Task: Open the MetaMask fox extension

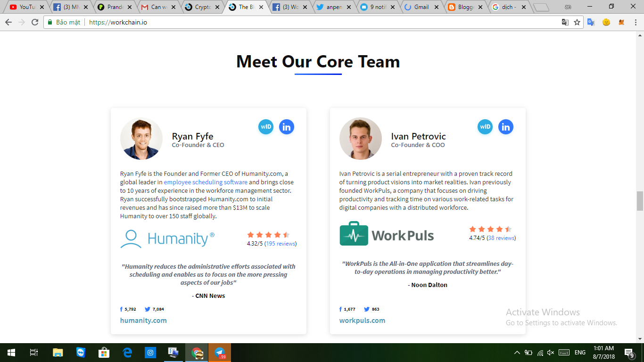Action: (x=621, y=22)
